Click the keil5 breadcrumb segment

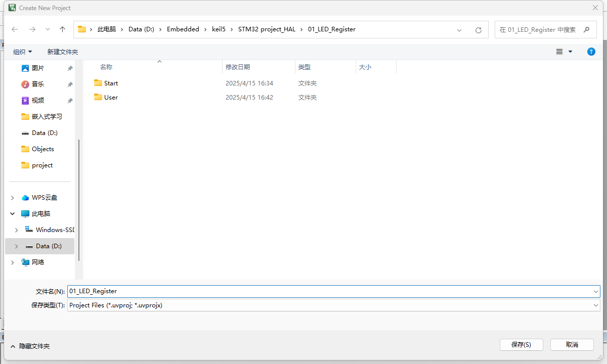220,29
